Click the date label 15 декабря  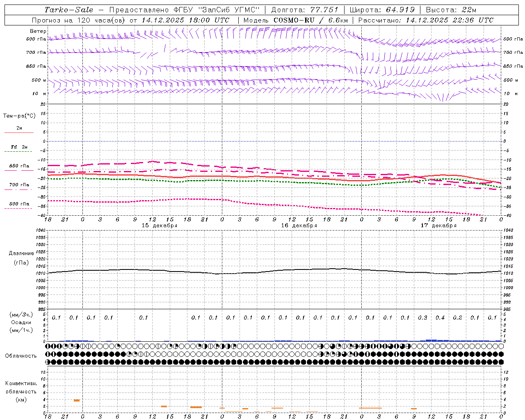(160, 225)
